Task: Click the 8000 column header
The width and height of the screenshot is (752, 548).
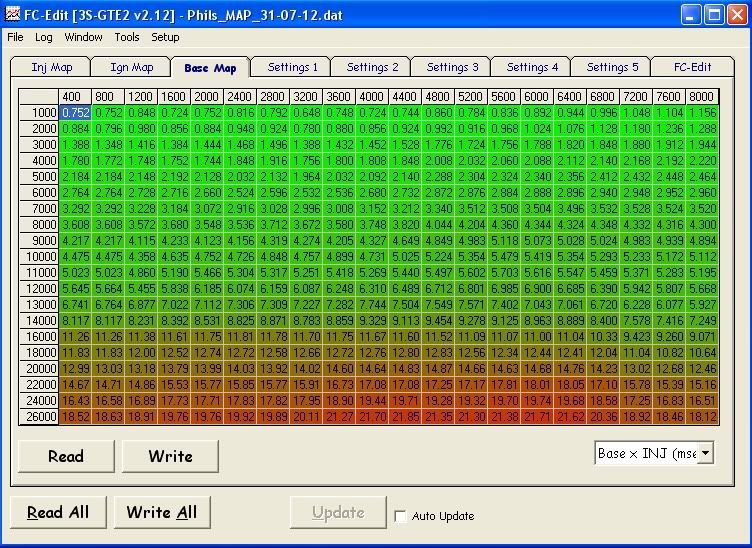Action: 702,97
